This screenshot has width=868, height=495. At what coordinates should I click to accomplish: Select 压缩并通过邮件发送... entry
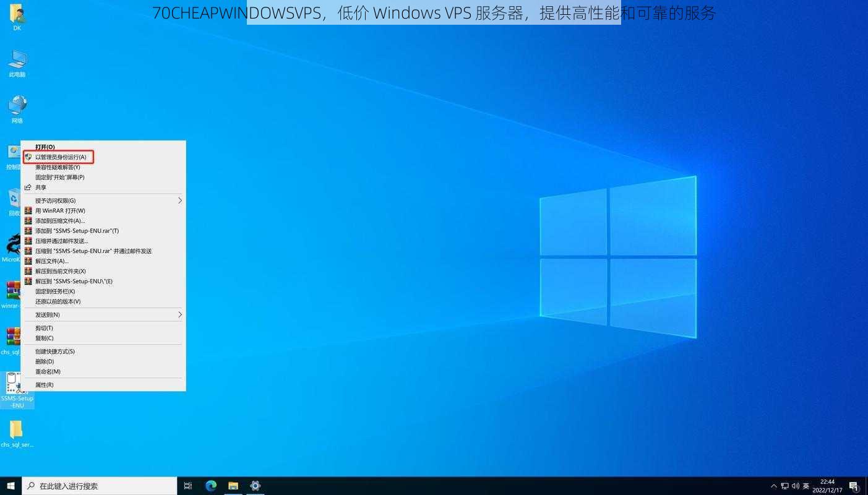tap(103, 241)
